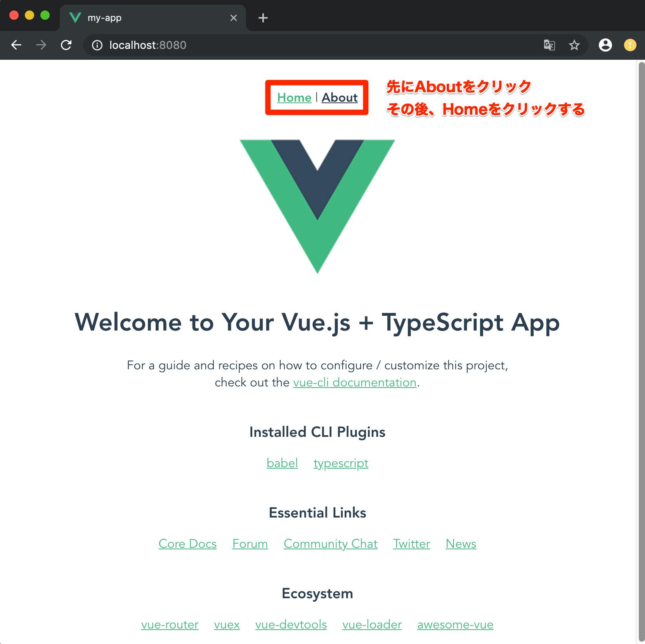Click the browser forward arrow

coord(41,45)
